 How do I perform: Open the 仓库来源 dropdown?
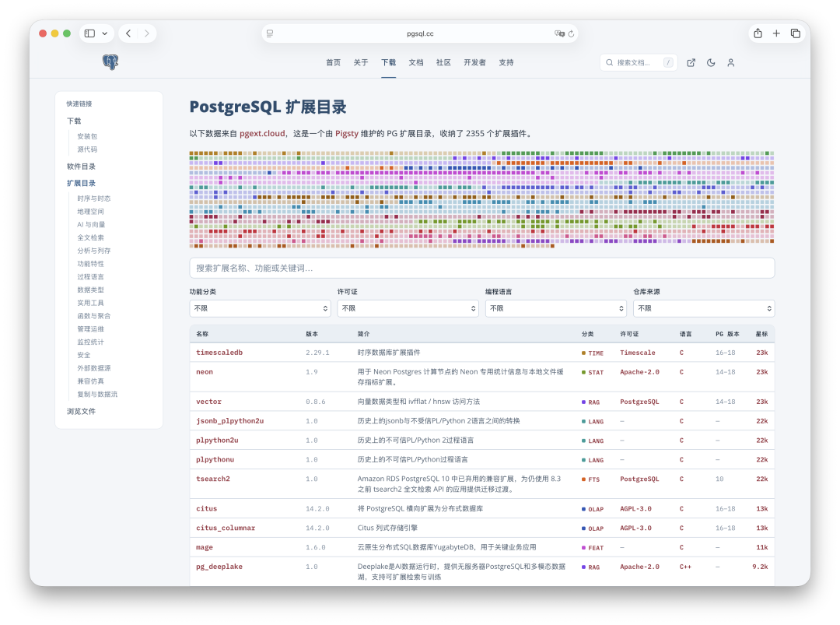704,308
